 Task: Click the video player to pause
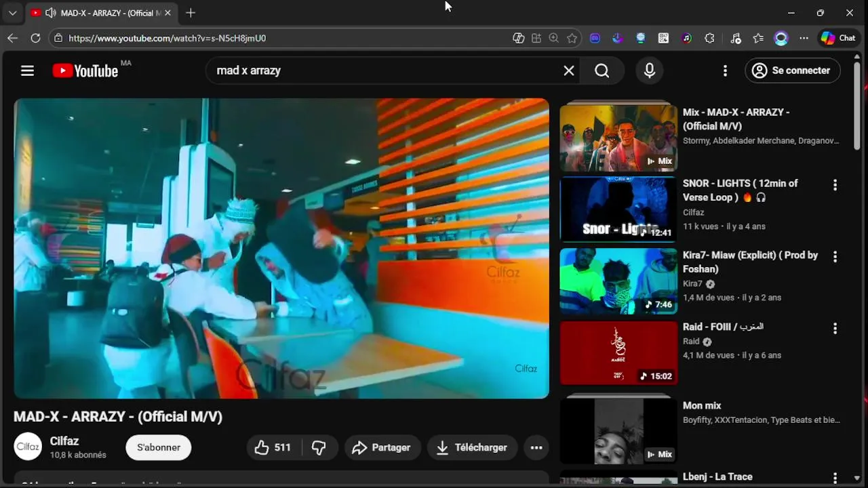pyautogui.click(x=281, y=248)
